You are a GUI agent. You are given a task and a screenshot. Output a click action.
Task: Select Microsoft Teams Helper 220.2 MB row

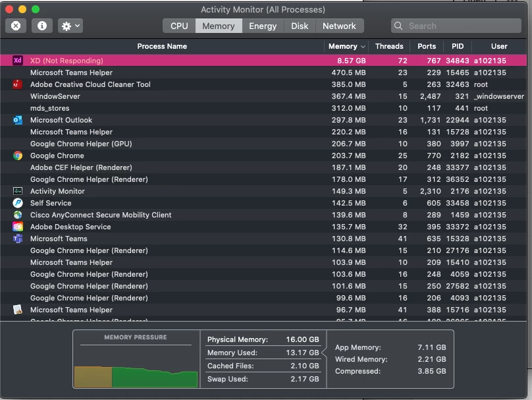click(263, 132)
